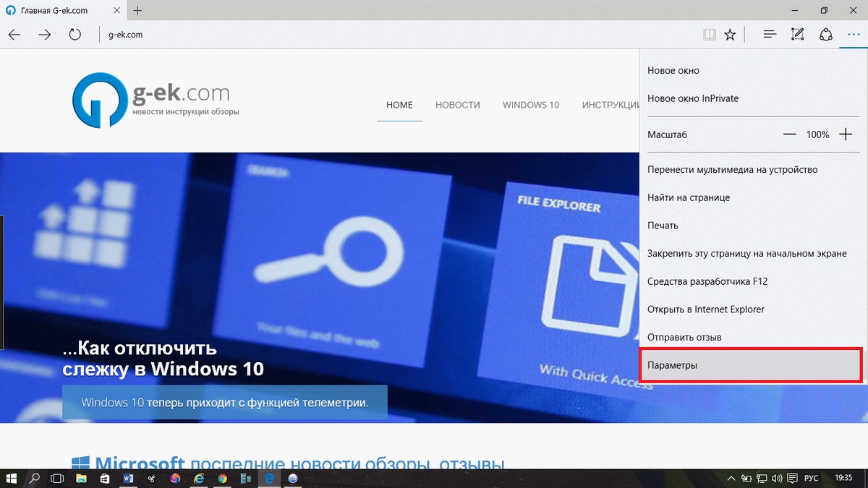The width and height of the screenshot is (868, 488).
Task: Open File Explorer from taskbar
Action: click(x=82, y=478)
